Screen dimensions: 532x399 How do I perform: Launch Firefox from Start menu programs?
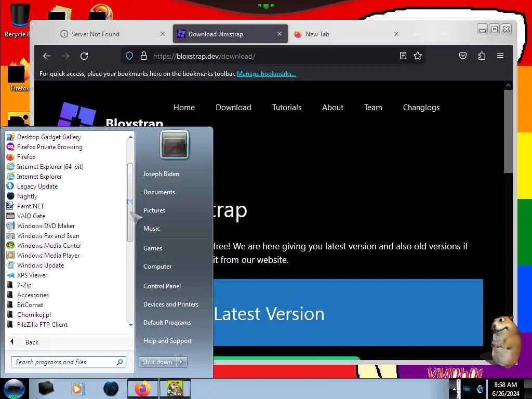(x=66, y=157)
